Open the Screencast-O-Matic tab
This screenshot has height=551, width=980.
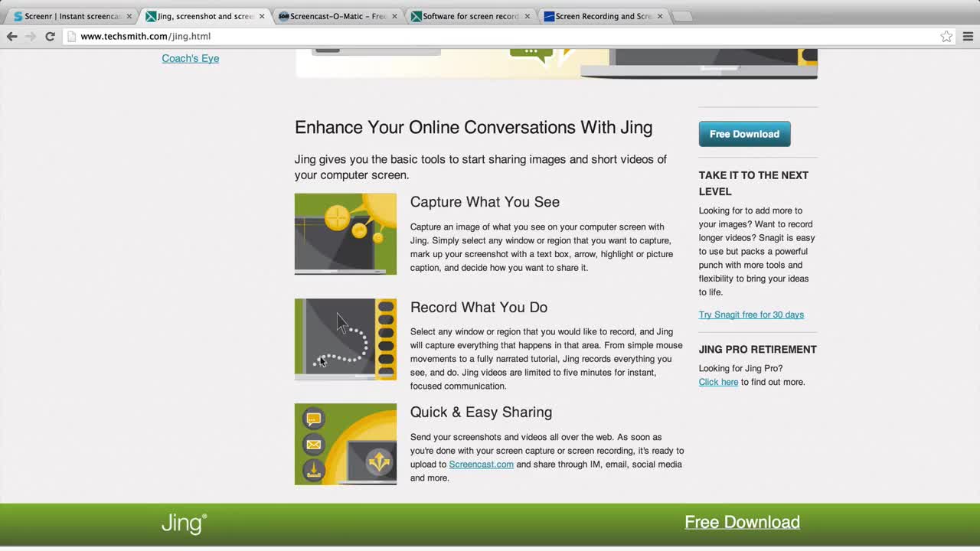pyautogui.click(x=337, y=16)
